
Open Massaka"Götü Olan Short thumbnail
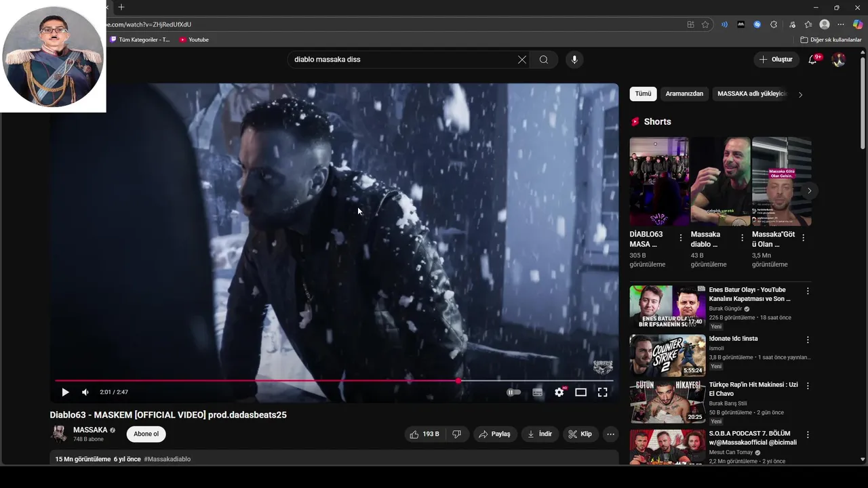click(x=781, y=181)
